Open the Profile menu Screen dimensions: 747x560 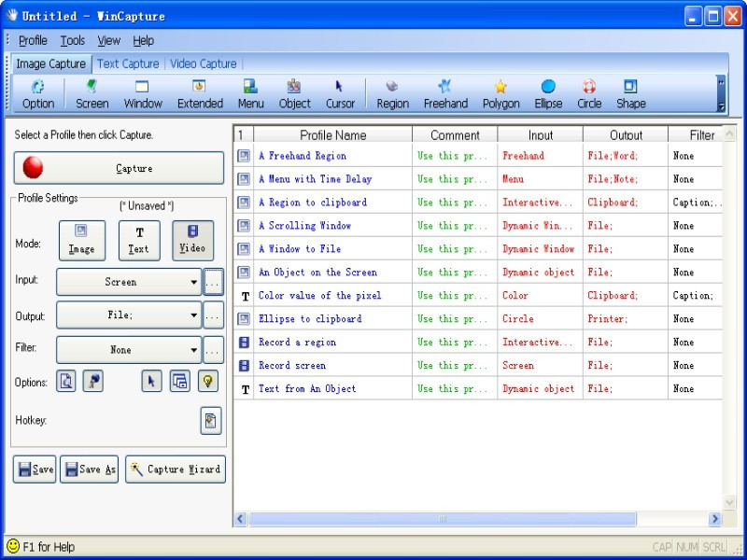pyautogui.click(x=33, y=40)
